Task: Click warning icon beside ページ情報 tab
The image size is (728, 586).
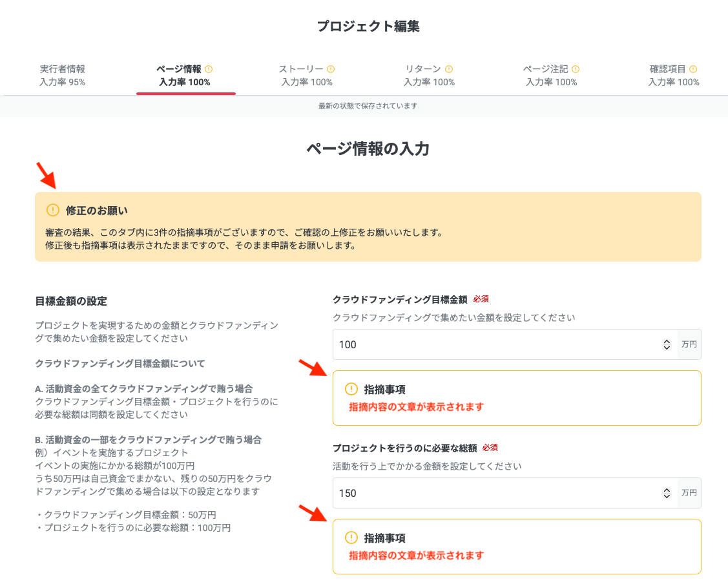Action: 209,69
